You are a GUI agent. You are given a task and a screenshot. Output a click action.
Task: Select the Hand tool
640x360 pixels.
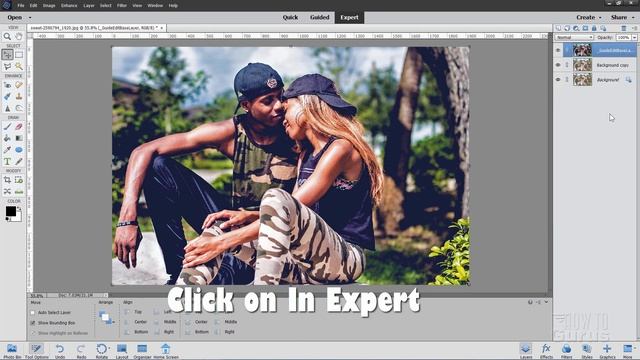(x=19, y=36)
